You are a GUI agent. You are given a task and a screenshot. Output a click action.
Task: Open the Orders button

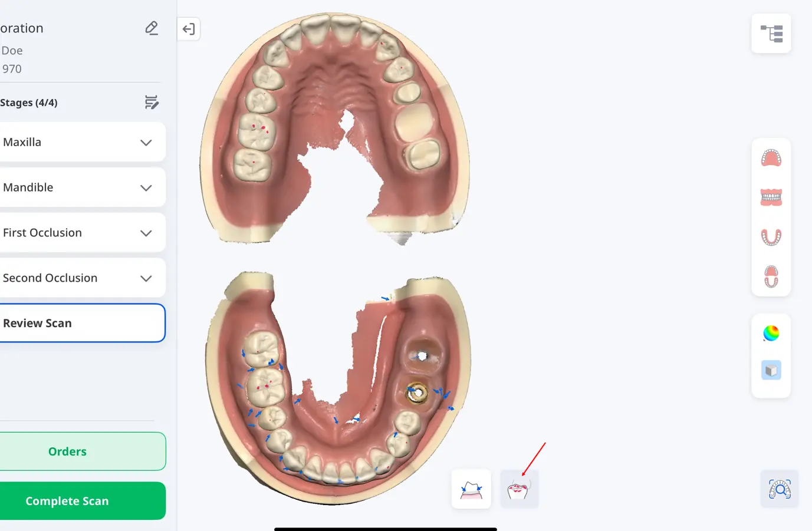(x=83, y=451)
